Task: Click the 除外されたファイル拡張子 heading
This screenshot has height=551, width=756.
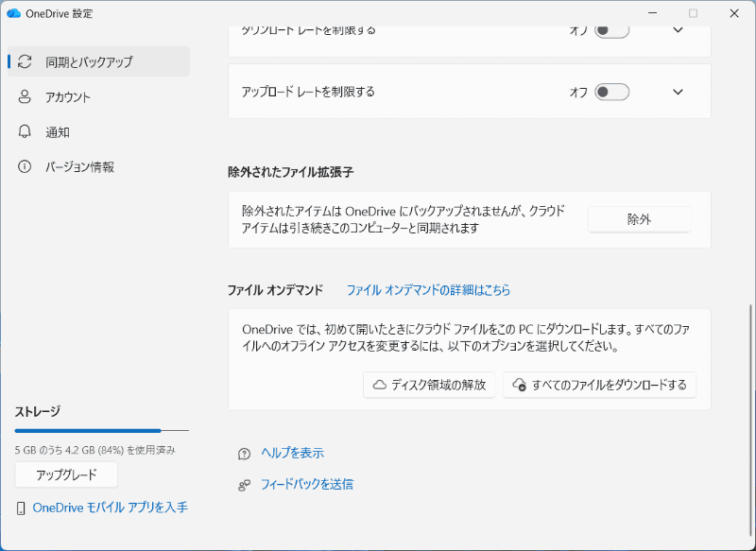Action: [291, 172]
